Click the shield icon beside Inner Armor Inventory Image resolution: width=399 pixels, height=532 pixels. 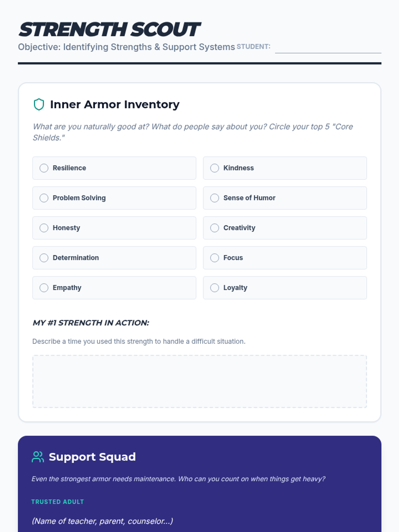(x=39, y=104)
